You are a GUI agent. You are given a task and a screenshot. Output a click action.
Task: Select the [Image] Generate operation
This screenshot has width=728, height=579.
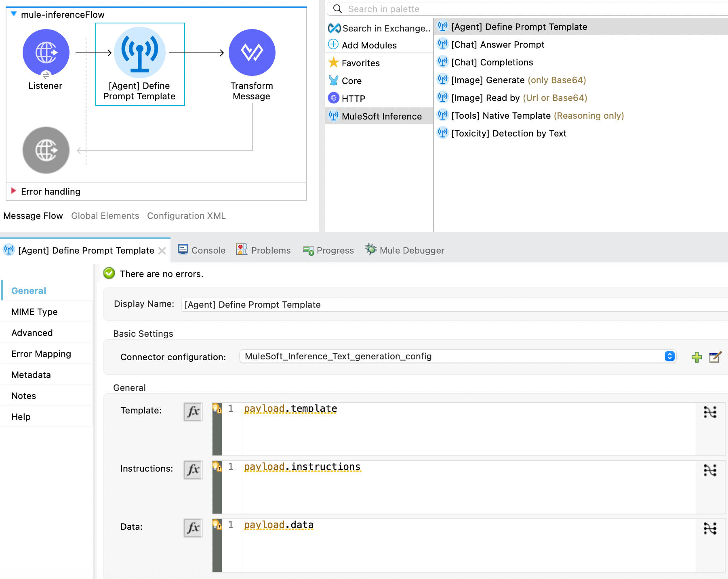[x=511, y=80]
